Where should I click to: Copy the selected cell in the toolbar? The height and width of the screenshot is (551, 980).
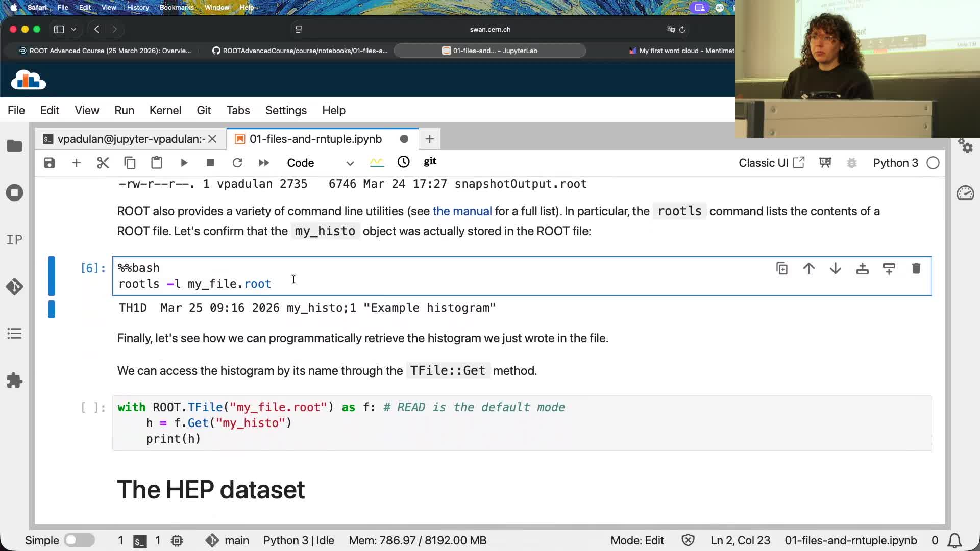click(x=130, y=163)
